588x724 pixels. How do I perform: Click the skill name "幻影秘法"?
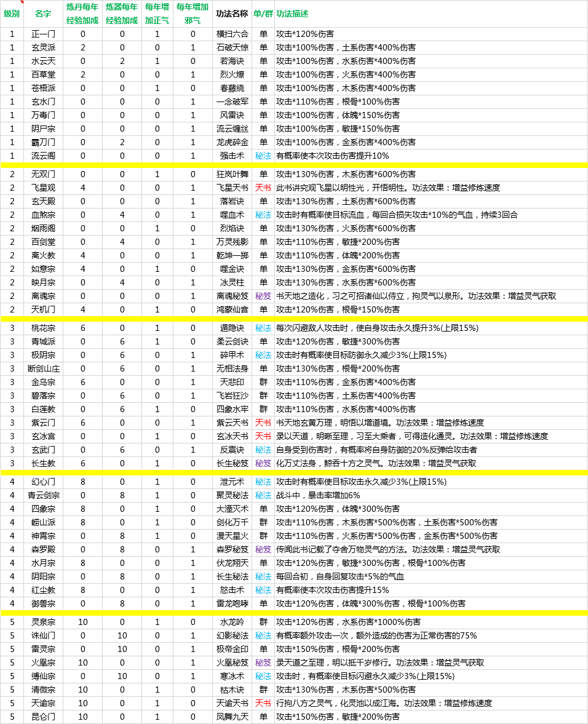[x=232, y=635]
